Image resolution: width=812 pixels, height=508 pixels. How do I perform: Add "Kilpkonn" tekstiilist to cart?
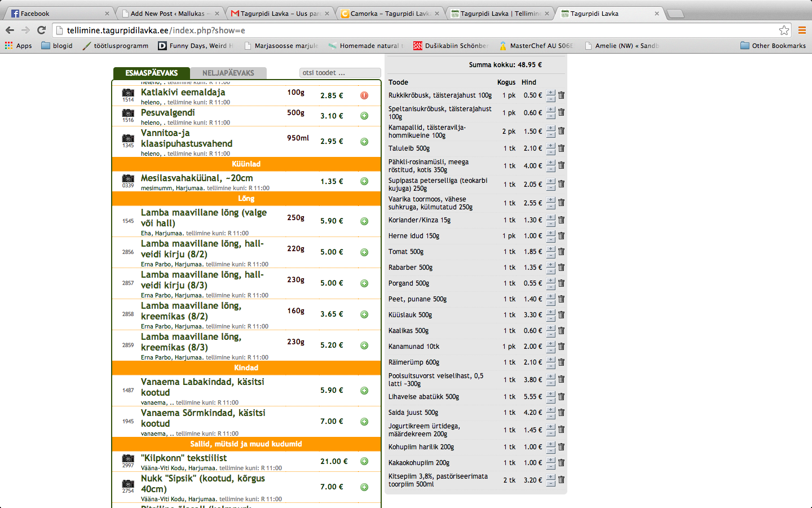364,461
